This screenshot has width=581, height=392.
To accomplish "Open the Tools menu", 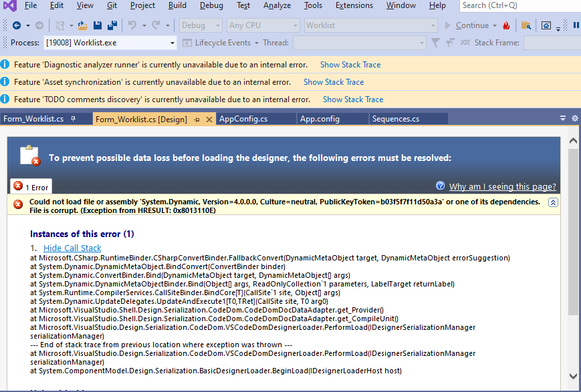I will [x=313, y=5].
